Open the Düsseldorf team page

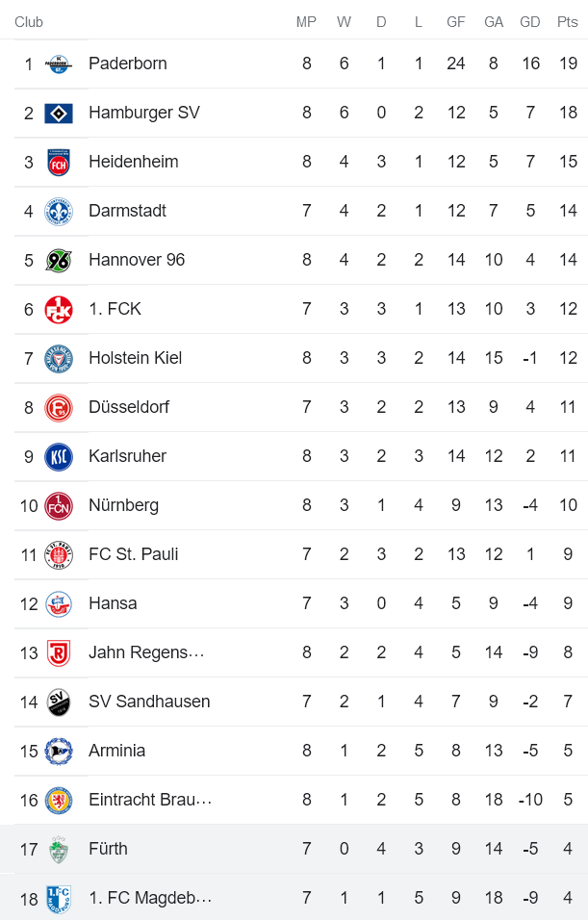tap(130, 407)
